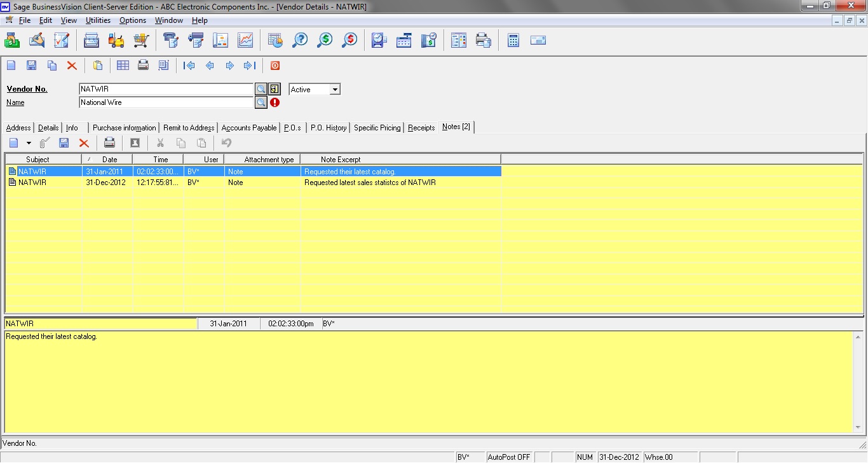Click the paperclip attach icon in notes toolbar
868x463 pixels.
44,143
